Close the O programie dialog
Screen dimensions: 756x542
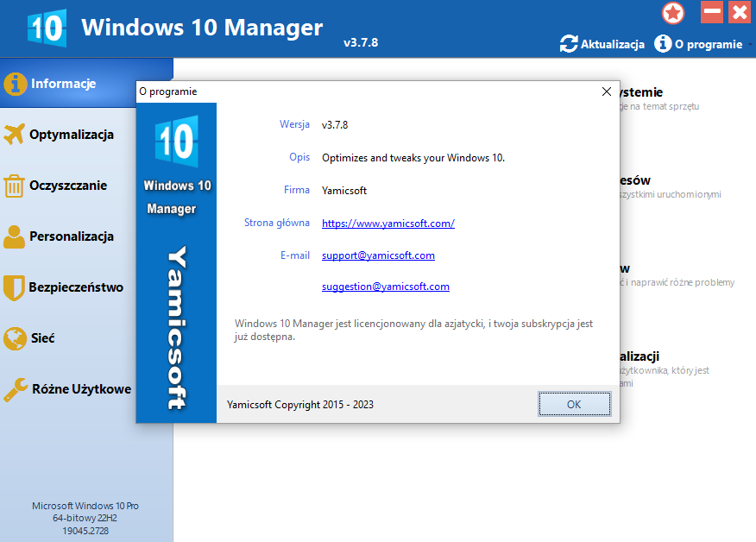point(607,91)
